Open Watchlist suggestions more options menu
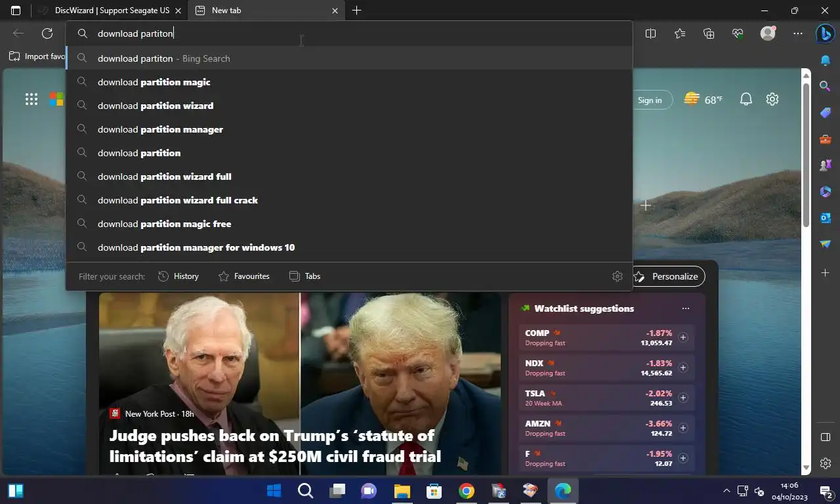Screen dimensions: 840x504 [x=686, y=308]
